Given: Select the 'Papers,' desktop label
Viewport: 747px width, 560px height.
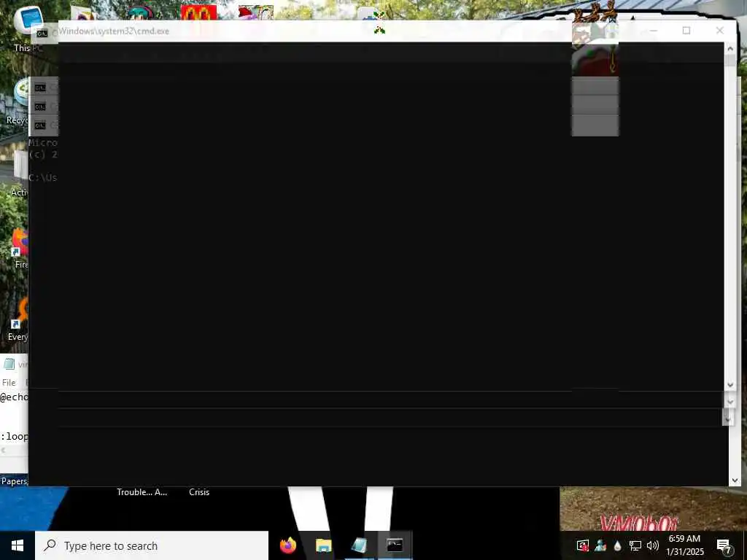Looking at the screenshot, I should [15, 481].
